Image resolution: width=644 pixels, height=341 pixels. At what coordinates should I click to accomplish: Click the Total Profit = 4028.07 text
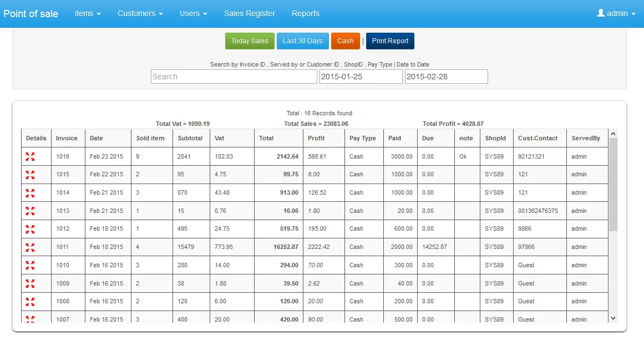point(453,124)
